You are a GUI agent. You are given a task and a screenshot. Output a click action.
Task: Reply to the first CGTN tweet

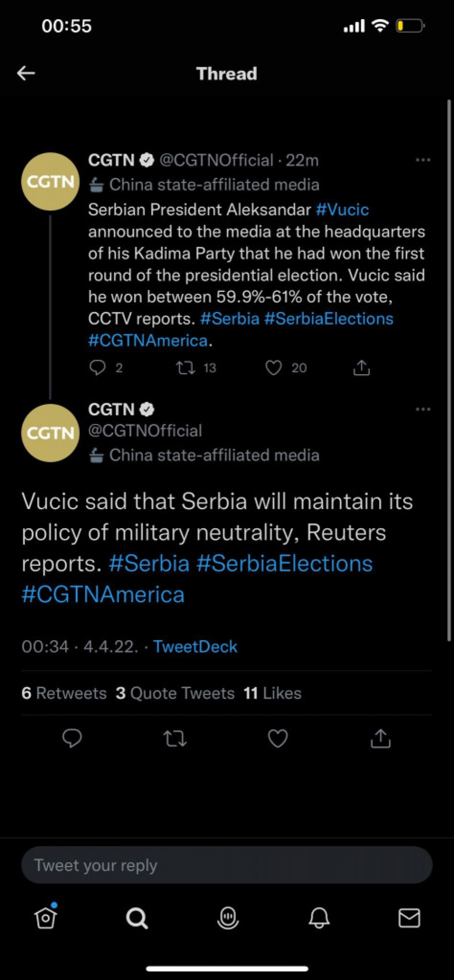pyautogui.click(x=97, y=367)
